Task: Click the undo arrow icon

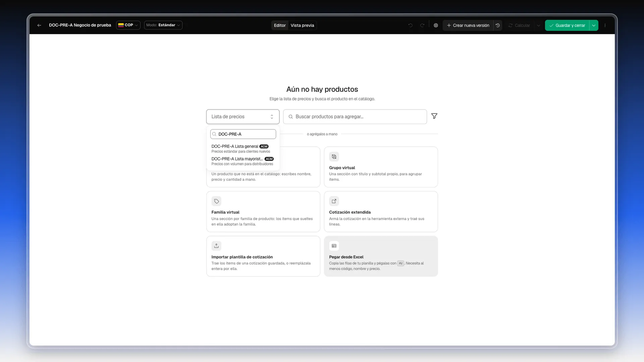Action: [x=410, y=25]
